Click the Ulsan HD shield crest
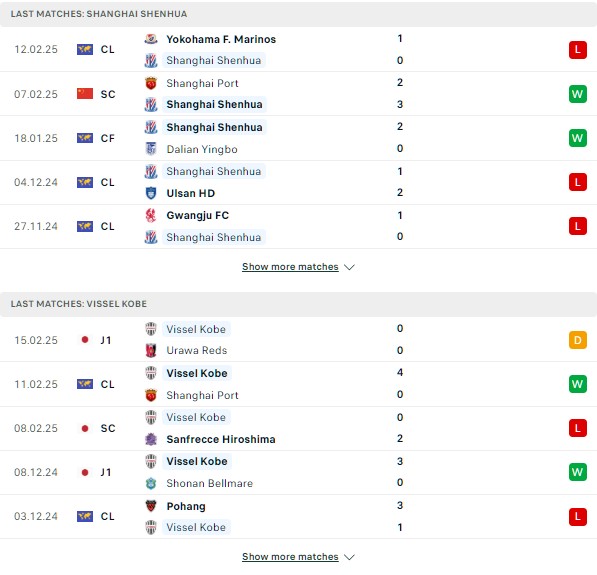 [x=151, y=193]
